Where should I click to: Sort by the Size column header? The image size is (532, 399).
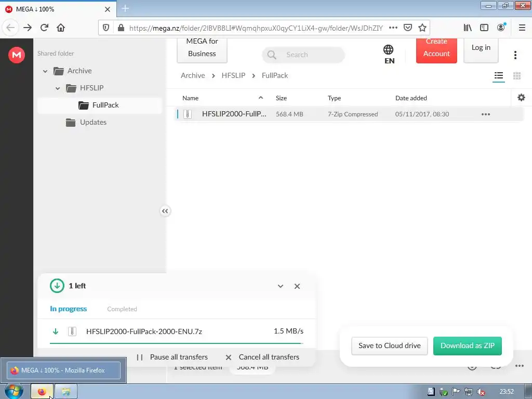tap(281, 98)
